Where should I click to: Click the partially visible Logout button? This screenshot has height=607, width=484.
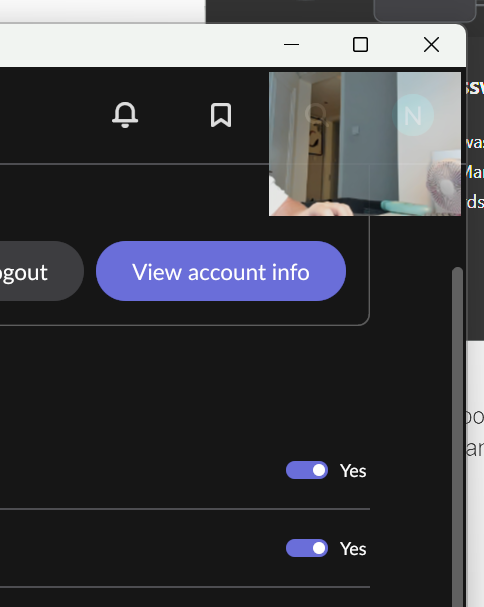pyautogui.click(x=41, y=271)
